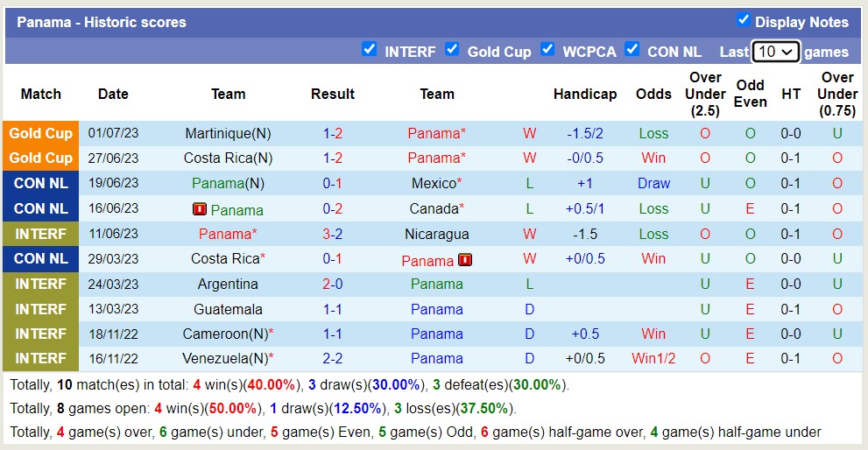Click the Venezuela(N) team link
The image size is (868, 450).
[x=224, y=359]
